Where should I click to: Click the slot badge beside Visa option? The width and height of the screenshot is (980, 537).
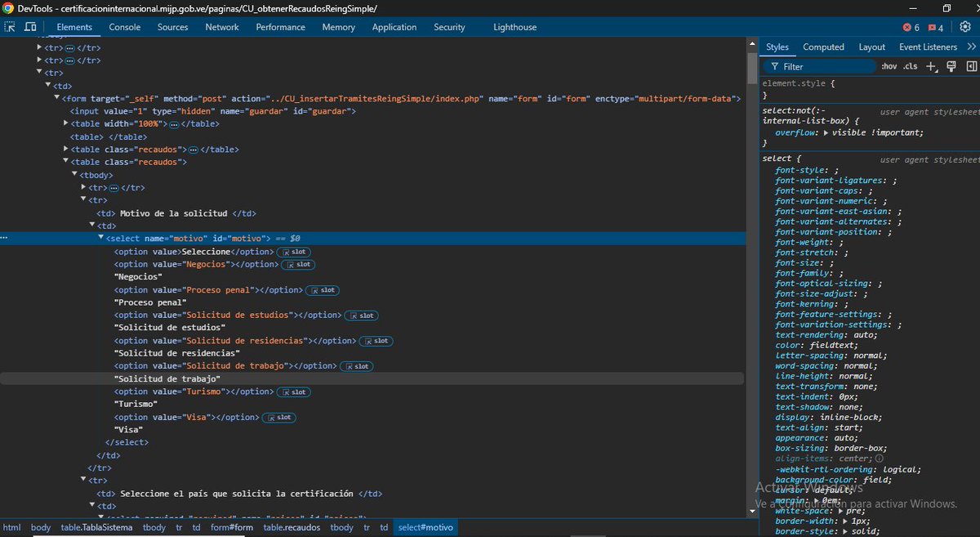pyautogui.click(x=279, y=418)
